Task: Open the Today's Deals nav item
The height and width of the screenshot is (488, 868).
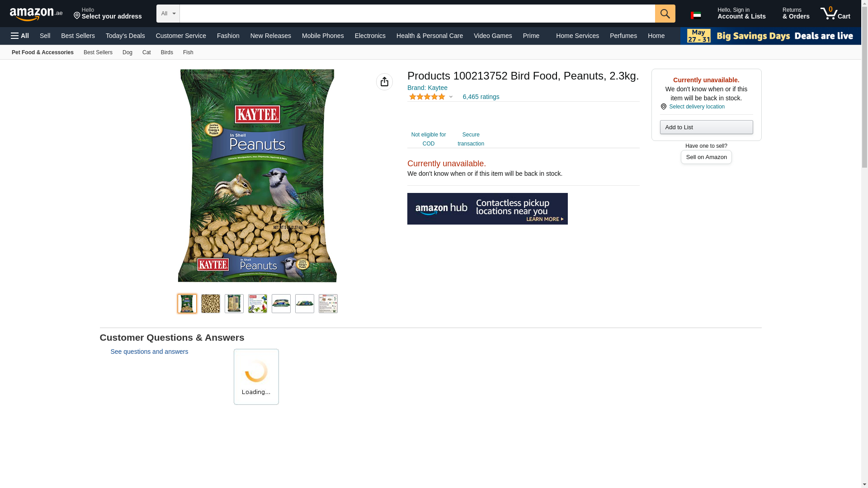Action: (x=125, y=36)
